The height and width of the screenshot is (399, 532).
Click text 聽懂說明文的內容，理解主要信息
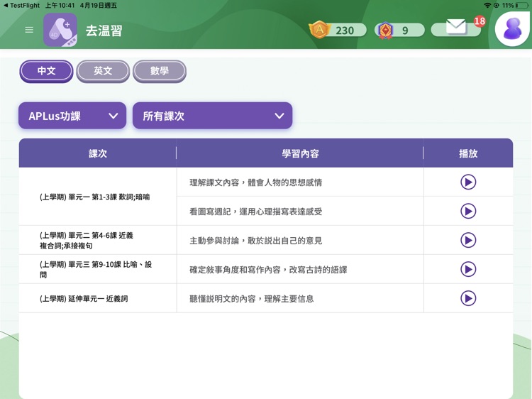251,299
